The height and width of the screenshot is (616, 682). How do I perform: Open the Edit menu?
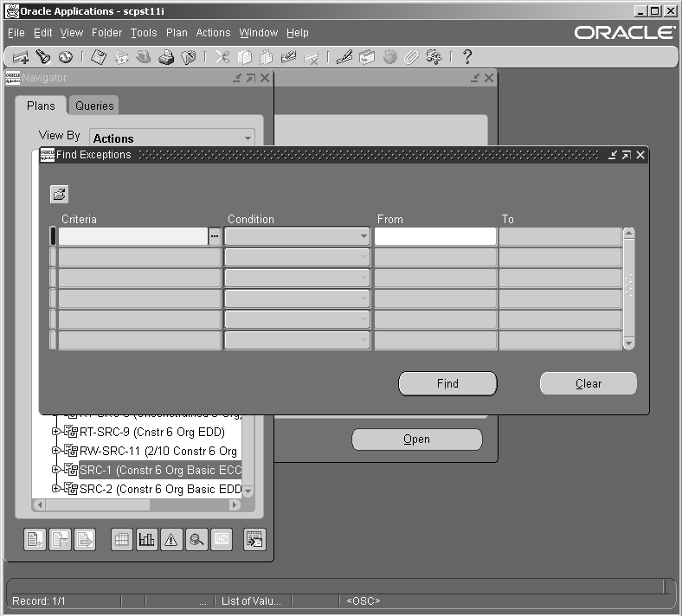42,33
